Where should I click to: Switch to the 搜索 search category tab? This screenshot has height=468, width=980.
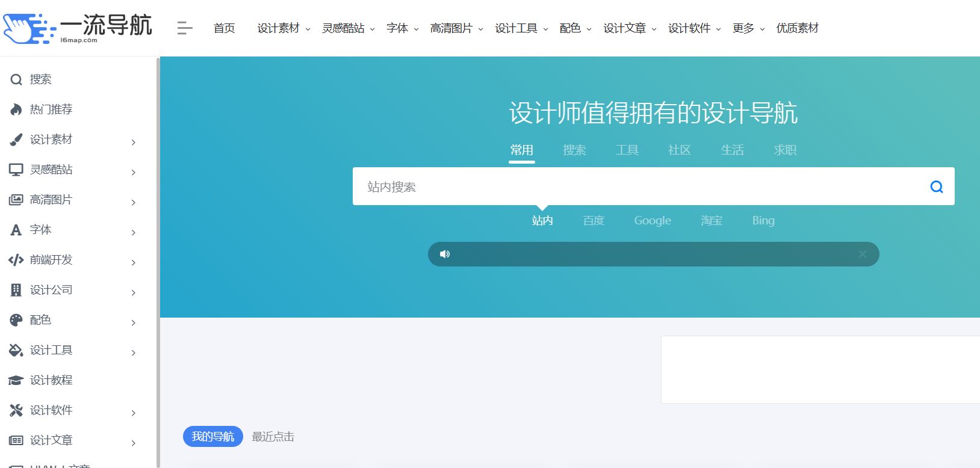point(574,150)
